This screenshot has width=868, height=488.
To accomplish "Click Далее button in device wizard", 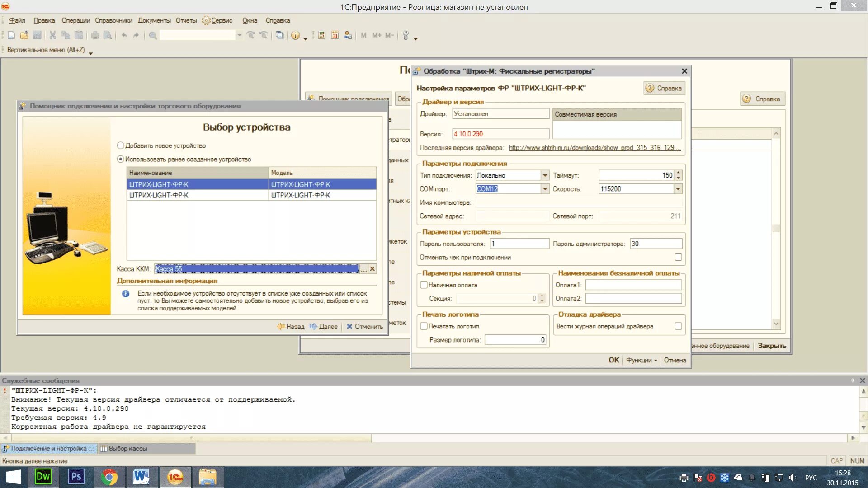I will coord(327,326).
